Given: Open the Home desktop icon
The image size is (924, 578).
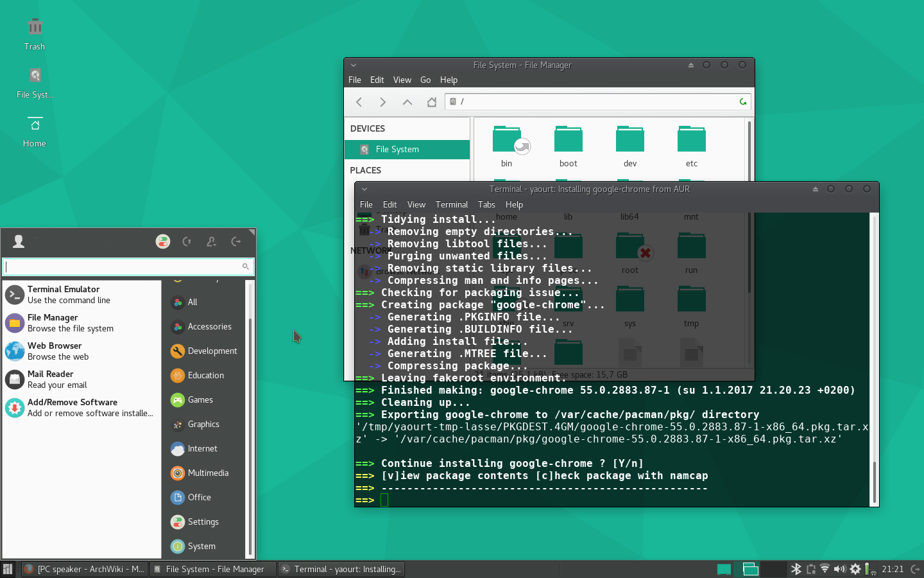Looking at the screenshot, I should pos(35,132).
